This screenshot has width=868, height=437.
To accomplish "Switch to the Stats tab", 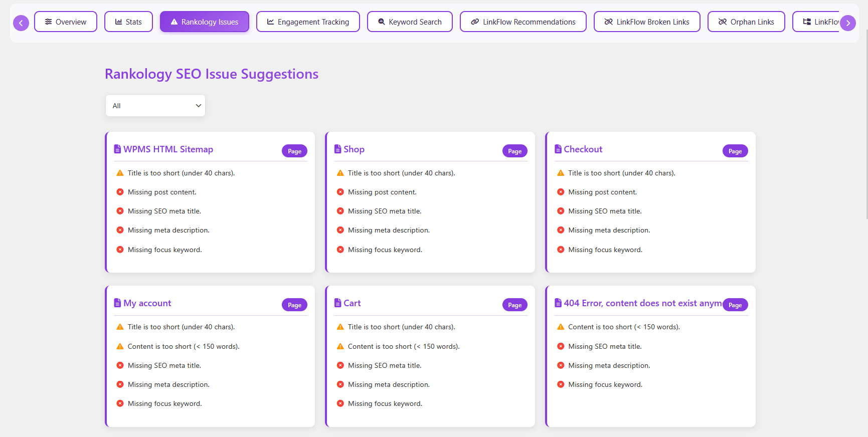I will [x=128, y=22].
